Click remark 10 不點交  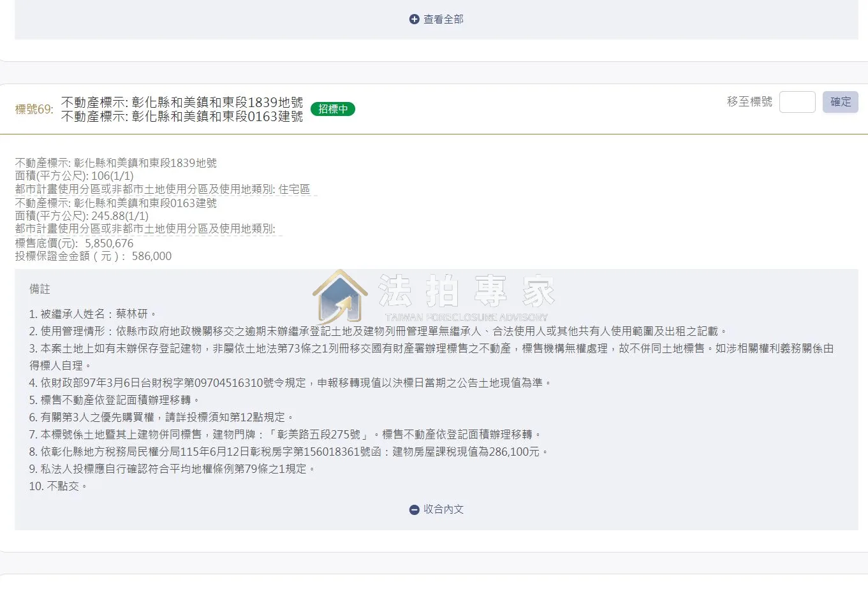59,486
